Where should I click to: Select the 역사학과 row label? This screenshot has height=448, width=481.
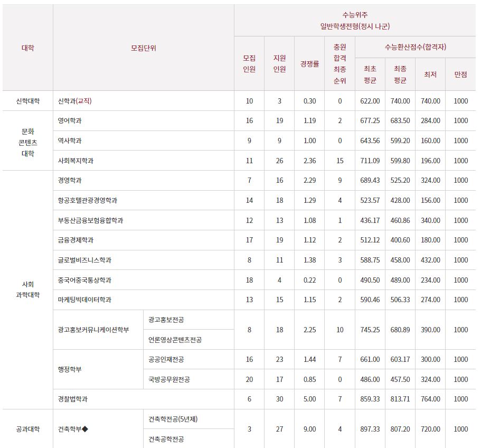pyautogui.click(x=70, y=141)
